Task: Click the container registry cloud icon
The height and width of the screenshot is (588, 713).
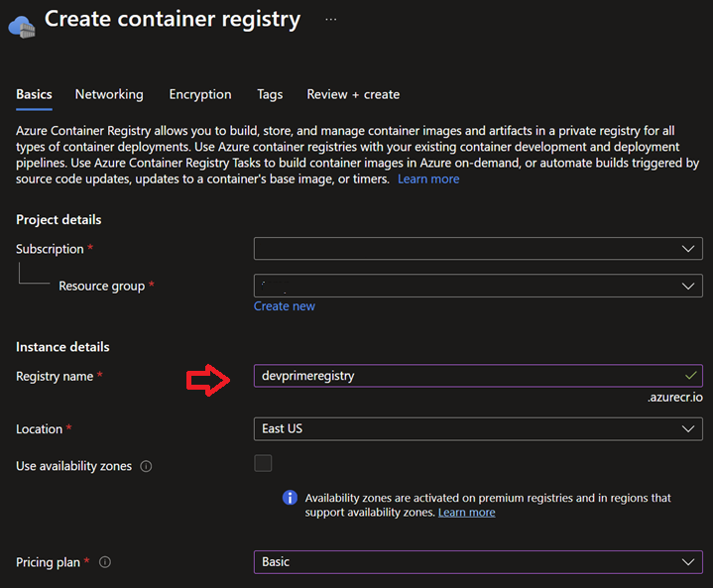Action: (x=22, y=27)
